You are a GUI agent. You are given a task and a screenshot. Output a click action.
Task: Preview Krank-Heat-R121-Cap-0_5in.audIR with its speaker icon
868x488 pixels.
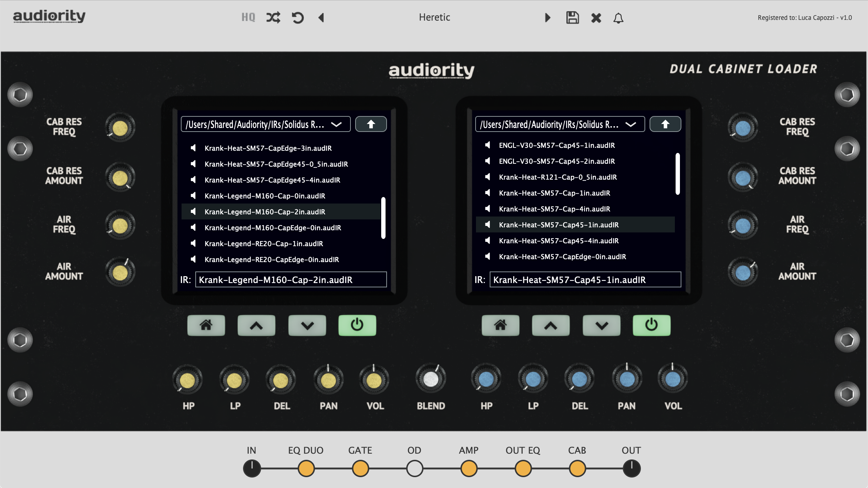488,177
